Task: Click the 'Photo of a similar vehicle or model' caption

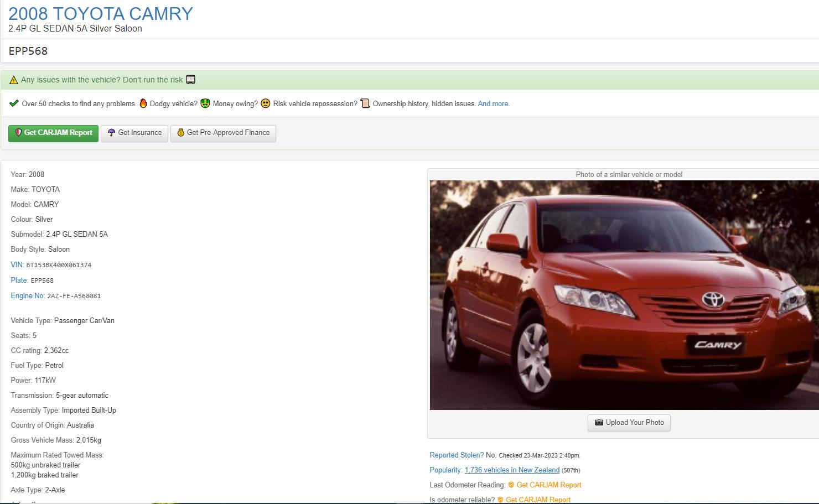Action: [629, 174]
